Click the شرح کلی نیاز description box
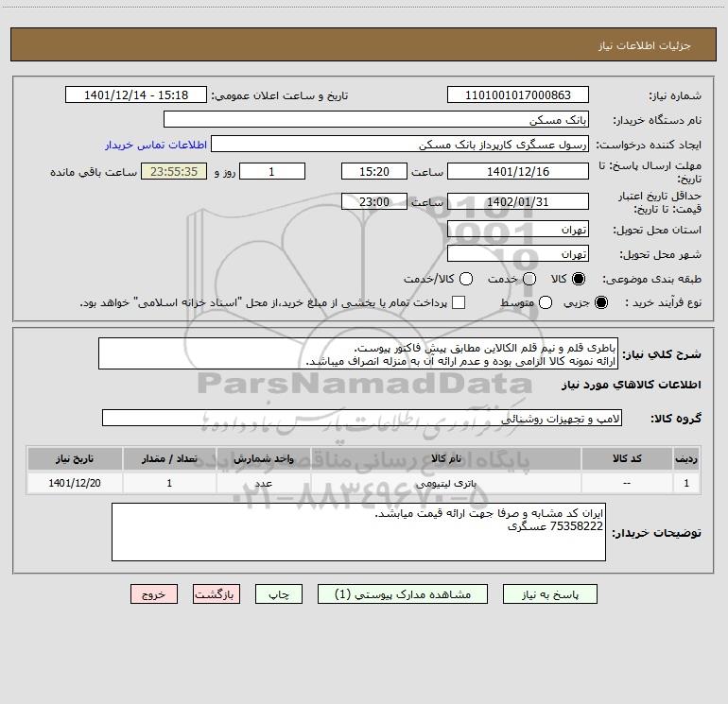The width and height of the screenshot is (728, 704). coord(358,353)
